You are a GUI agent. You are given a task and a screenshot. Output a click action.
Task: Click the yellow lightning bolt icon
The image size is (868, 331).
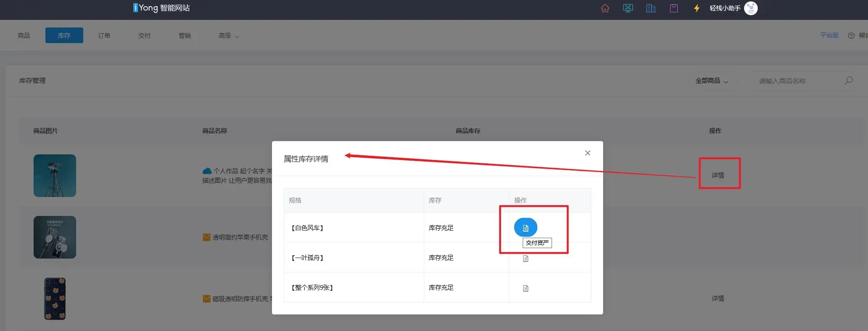click(696, 9)
